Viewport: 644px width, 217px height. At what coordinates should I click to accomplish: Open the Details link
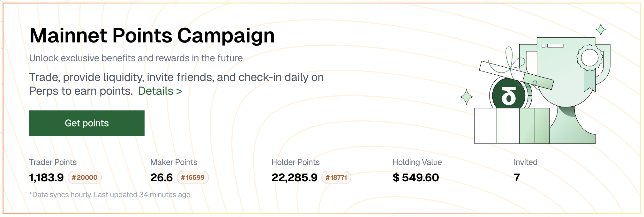point(160,91)
